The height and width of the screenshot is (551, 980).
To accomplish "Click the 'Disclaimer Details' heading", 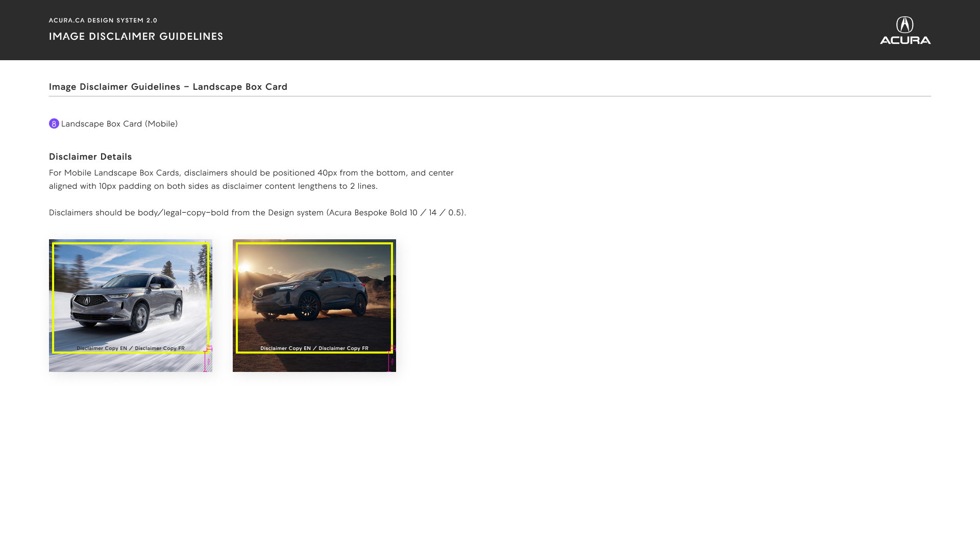I will click(90, 157).
